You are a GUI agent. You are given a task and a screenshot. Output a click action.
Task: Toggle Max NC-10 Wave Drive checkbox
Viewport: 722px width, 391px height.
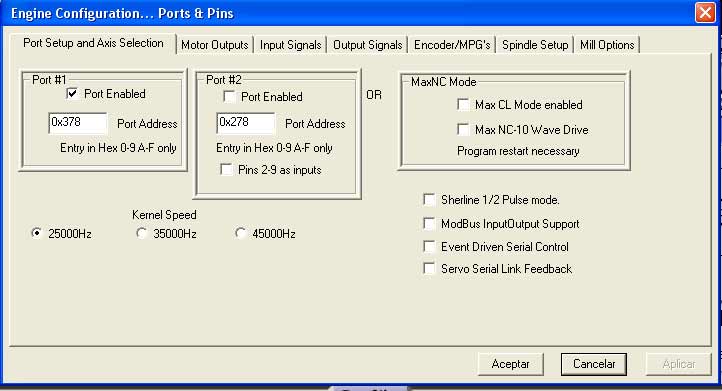click(463, 129)
